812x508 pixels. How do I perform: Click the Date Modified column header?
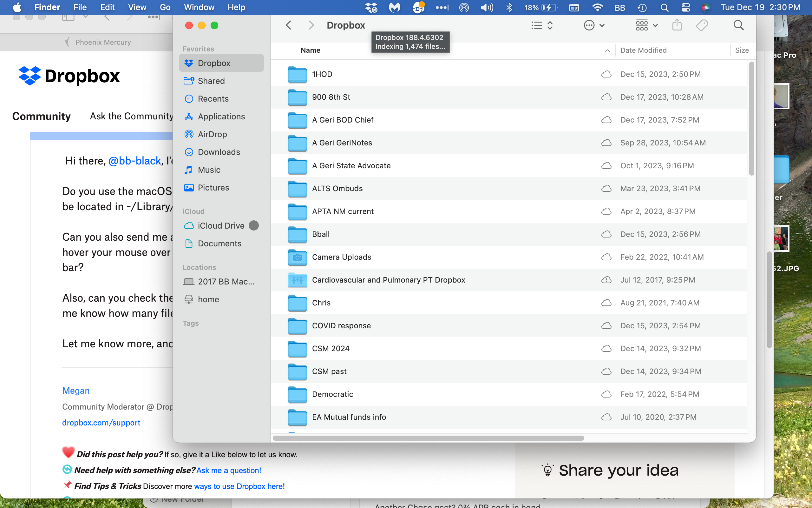[x=643, y=50]
